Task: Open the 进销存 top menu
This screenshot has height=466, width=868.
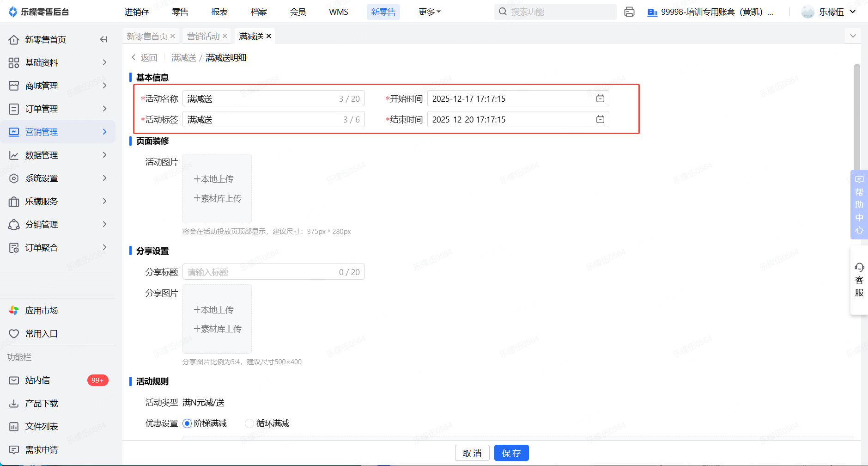Action: pos(137,12)
